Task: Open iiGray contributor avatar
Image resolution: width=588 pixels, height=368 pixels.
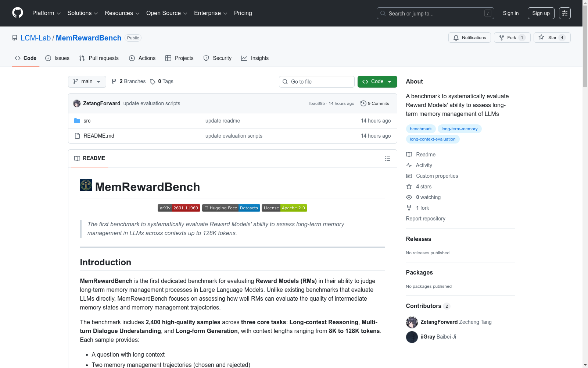Action: coord(412,337)
